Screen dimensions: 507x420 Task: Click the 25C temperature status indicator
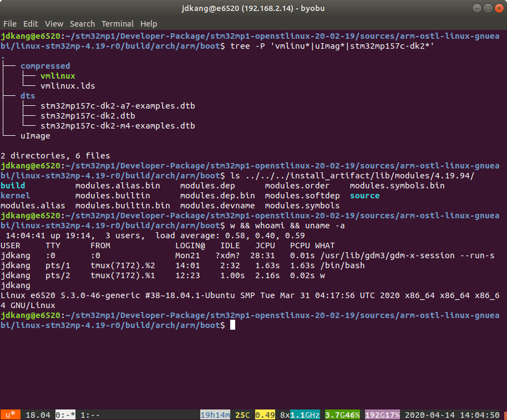(x=242, y=415)
